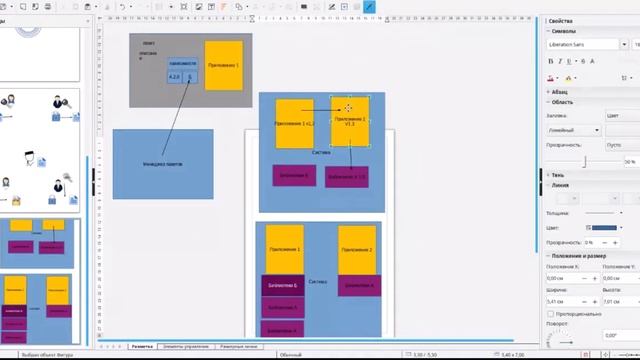Open the arrow start style dropdown under Линия
The image size is (640, 360).
point(568,199)
